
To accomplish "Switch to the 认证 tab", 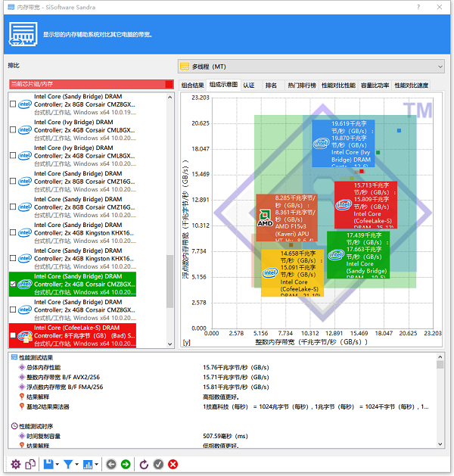I will (x=249, y=86).
